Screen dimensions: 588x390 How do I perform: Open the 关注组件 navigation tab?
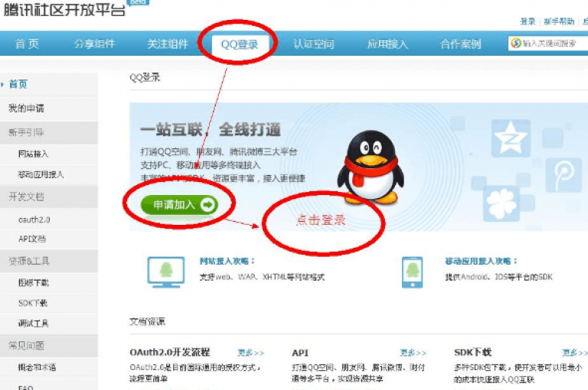click(168, 44)
